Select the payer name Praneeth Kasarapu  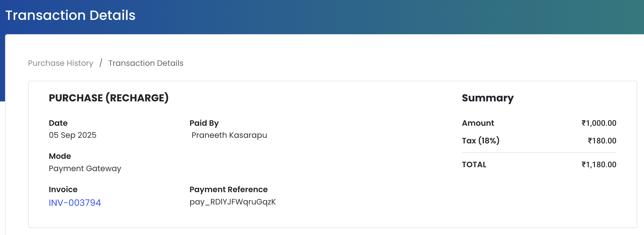tap(229, 135)
